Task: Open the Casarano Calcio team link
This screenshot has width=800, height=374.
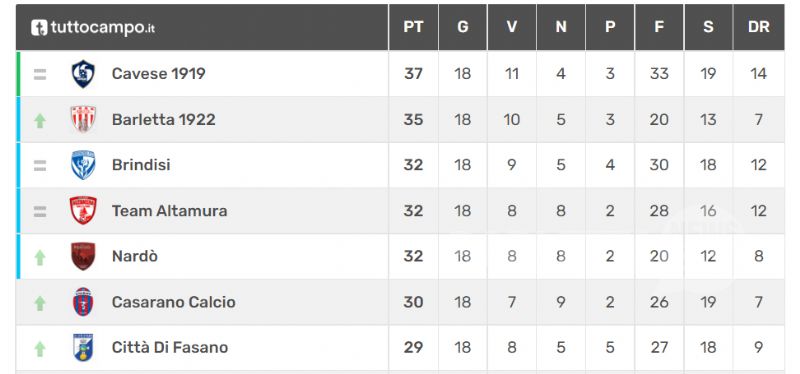Action: [174, 302]
